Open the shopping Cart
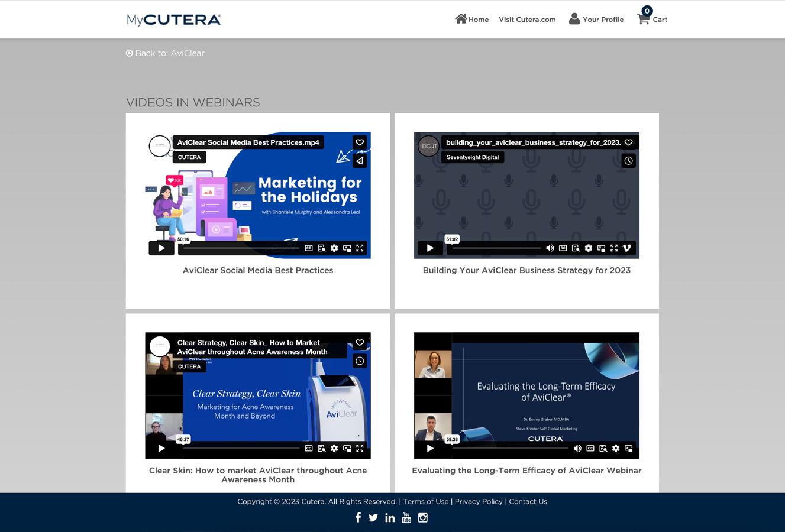 (652, 17)
